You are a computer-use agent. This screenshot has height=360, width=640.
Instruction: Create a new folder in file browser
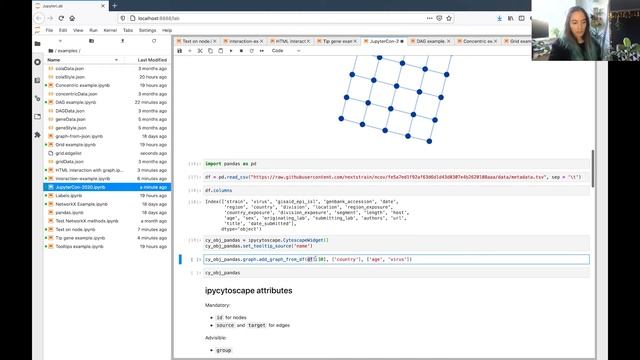[91, 41]
